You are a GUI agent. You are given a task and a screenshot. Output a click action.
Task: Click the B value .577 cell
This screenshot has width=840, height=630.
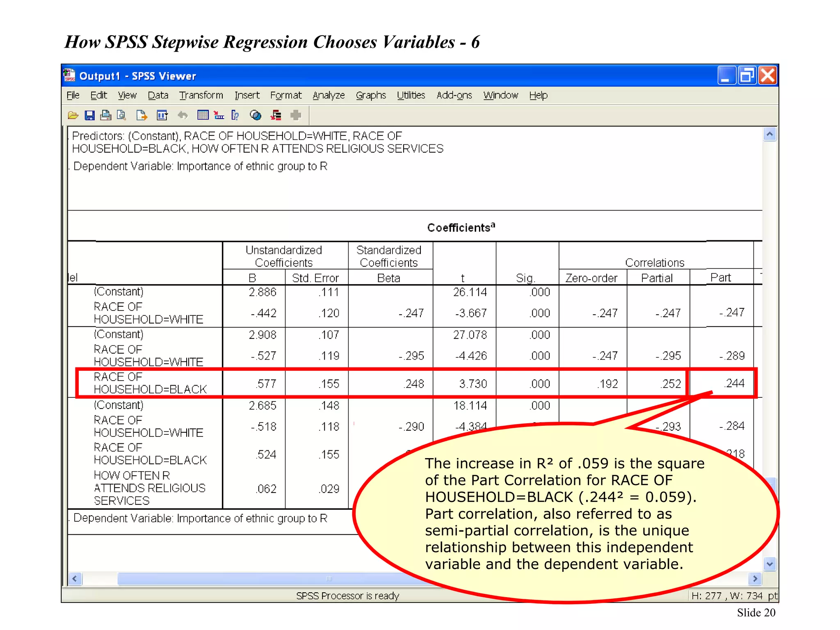tap(266, 384)
